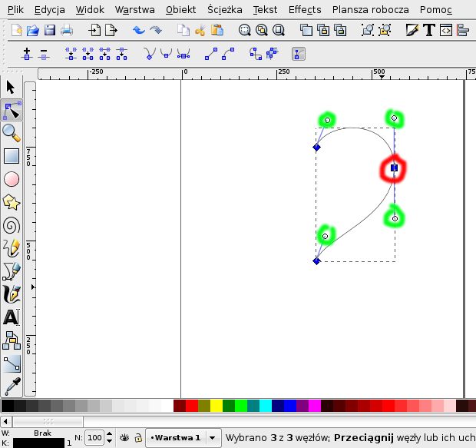Toggle layer visibility eye icon
The height and width of the screenshot is (448, 476).
(124, 437)
